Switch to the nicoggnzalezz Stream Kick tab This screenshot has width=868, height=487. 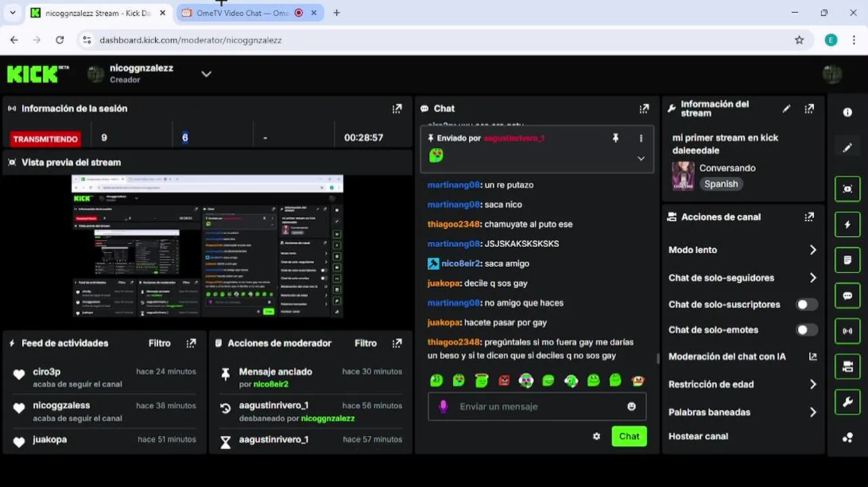click(x=98, y=13)
